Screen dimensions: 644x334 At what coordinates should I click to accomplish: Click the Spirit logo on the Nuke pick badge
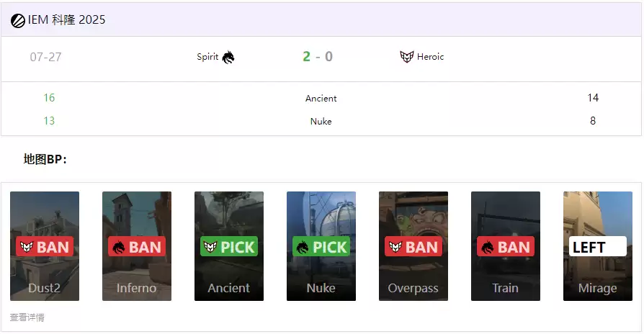[x=303, y=247]
